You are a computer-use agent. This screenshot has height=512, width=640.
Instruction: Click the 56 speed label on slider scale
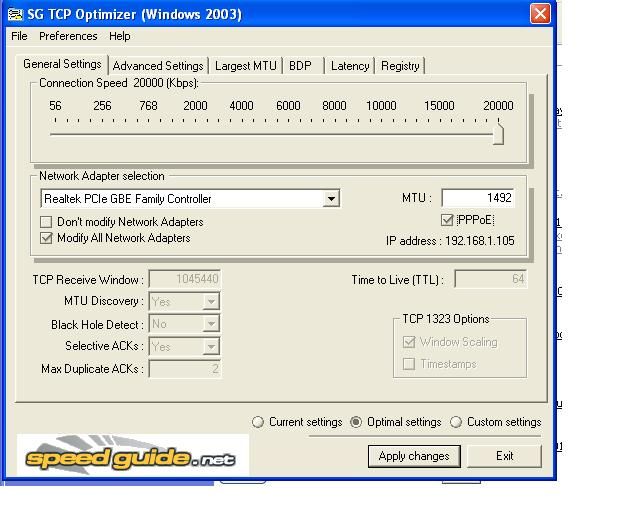[55, 106]
